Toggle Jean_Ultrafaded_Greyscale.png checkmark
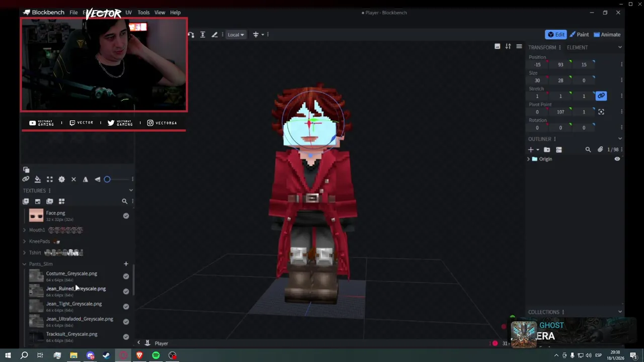Image resolution: width=644 pixels, height=362 pixels. [x=126, y=321]
